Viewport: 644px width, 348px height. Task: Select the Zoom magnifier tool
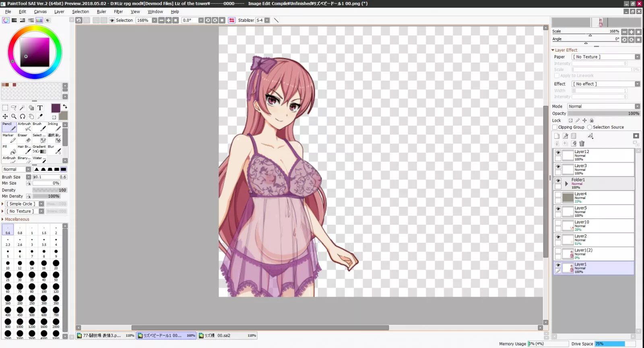click(14, 116)
